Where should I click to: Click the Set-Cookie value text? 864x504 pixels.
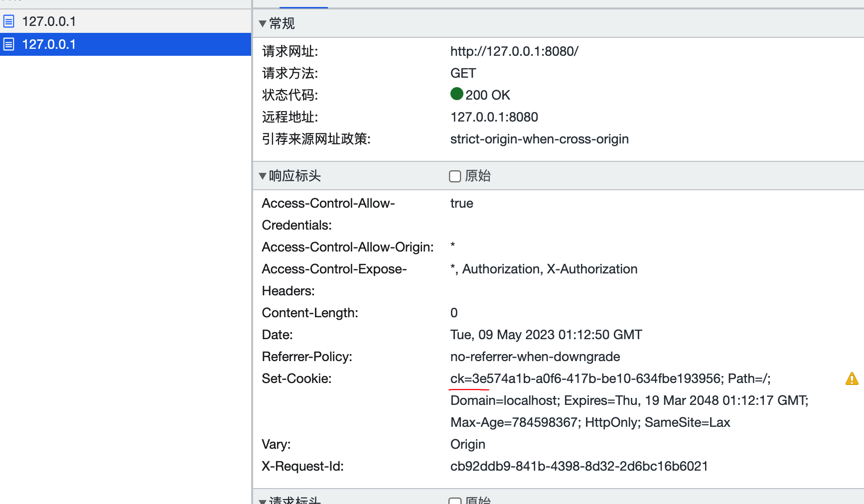pos(610,378)
